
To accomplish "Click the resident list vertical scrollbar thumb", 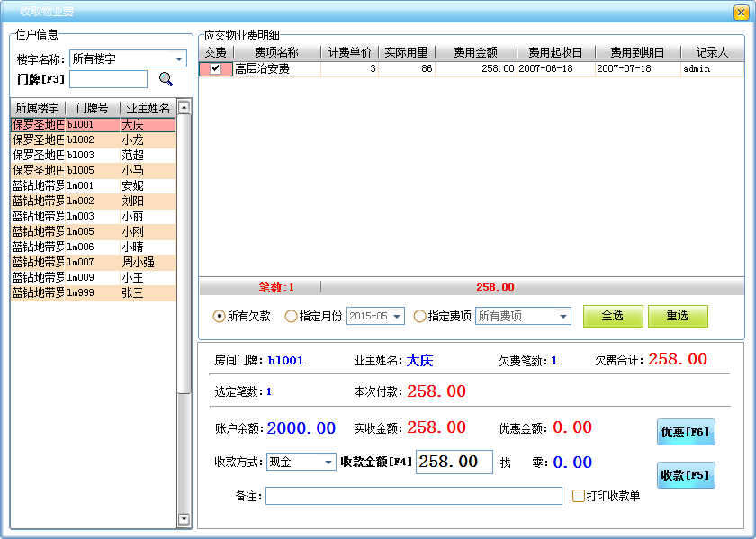I will point(184,254).
